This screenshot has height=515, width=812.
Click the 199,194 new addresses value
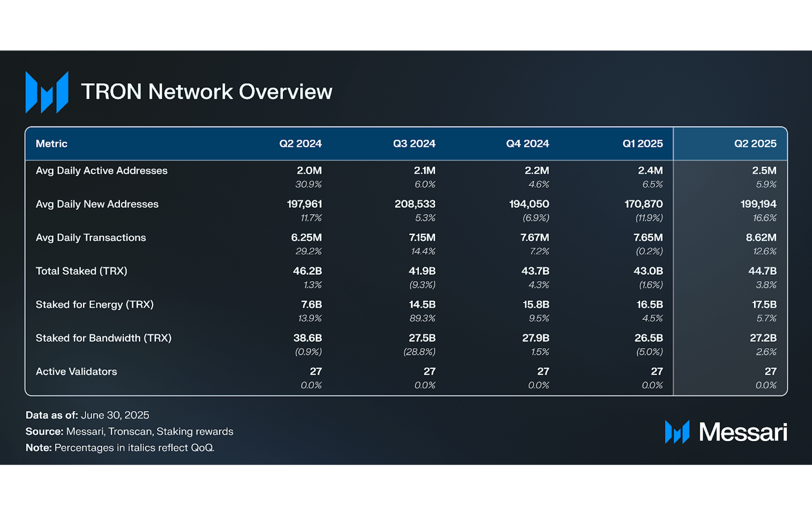coord(759,204)
